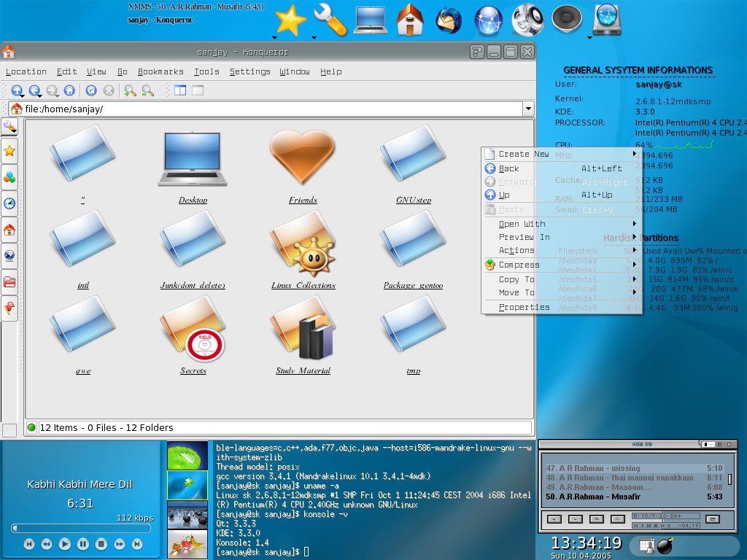Click the 13:34:19 clock in panel

(587, 542)
